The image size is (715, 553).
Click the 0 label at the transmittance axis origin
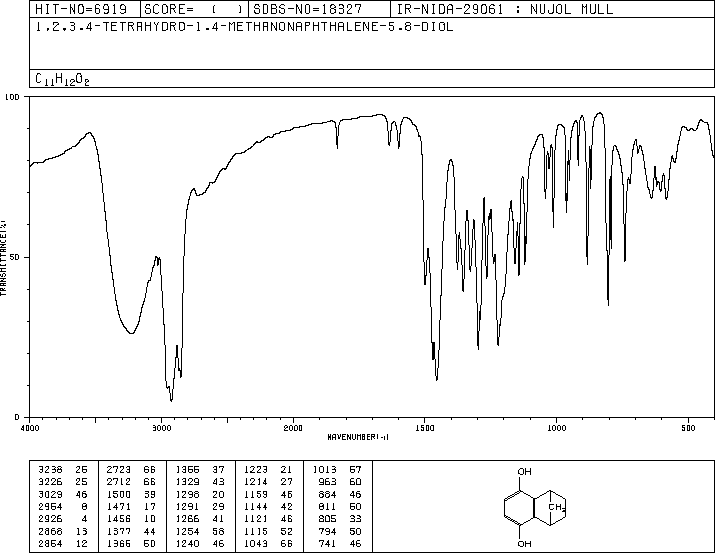[17, 417]
